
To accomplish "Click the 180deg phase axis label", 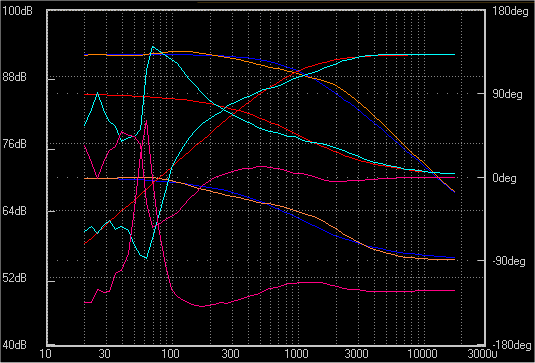I will 510,11.
